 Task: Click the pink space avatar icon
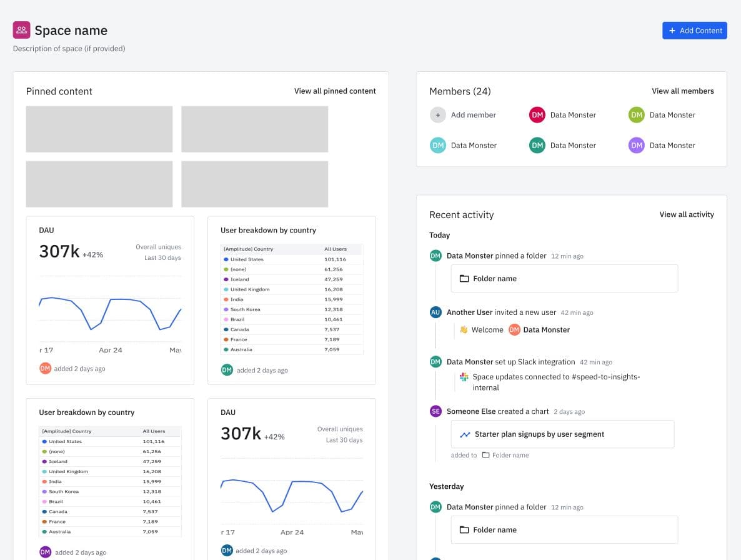pos(21,29)
